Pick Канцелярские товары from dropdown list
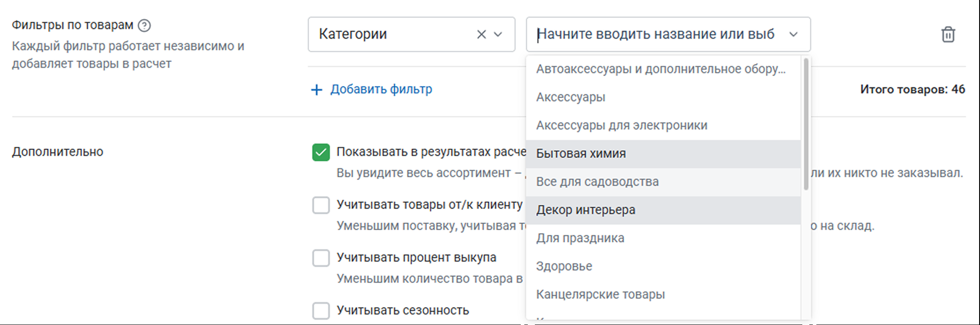This screenshot has height=325, width=980. 600,295
